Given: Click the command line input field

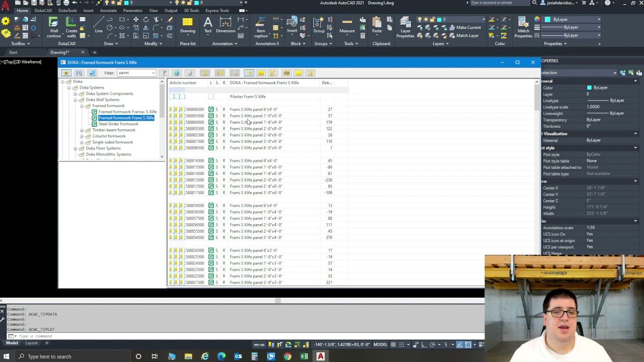Looking at the screenshot, I should pyautogui.click(x=249, y=336).
